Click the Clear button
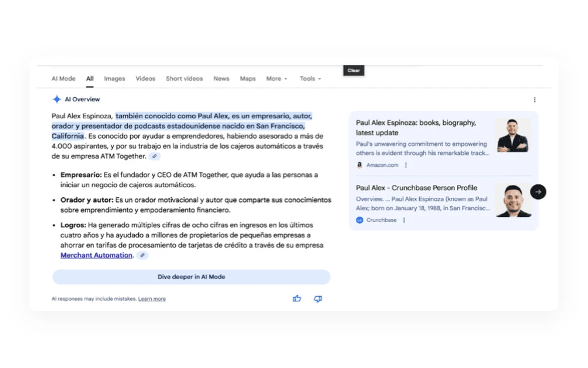Viewport: 588px width, 368px height. [353, 70]
